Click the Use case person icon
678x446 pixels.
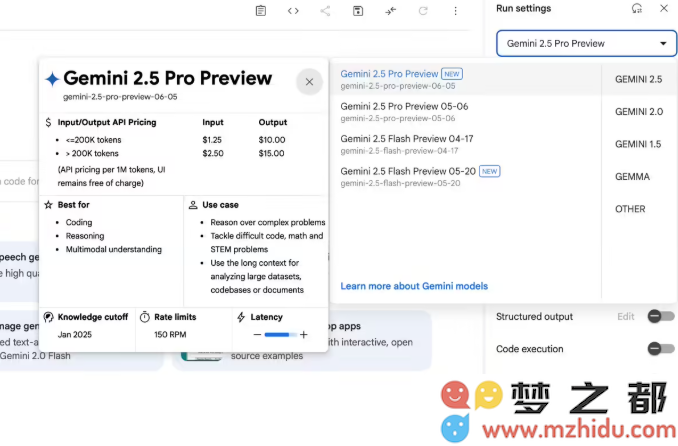[x=193, y=205]
